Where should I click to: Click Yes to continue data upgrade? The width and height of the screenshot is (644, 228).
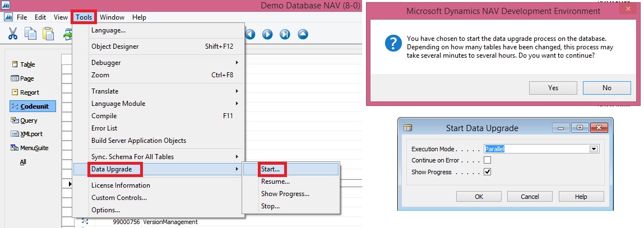553,88
